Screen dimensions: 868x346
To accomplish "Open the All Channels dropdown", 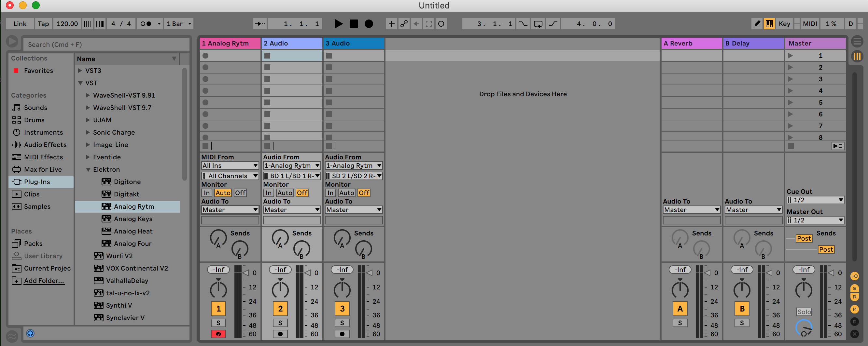I will (x=230, y=176).
